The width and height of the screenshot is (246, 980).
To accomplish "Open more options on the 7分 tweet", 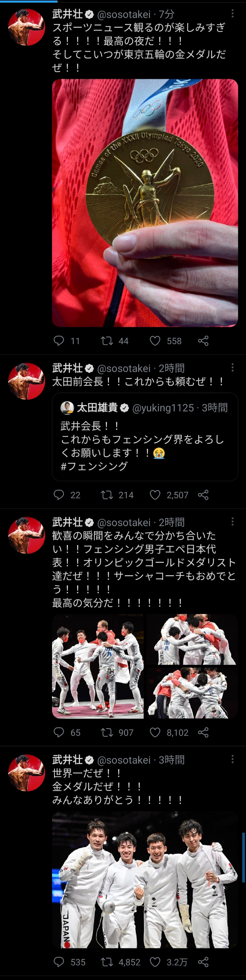I will point(232,14).
